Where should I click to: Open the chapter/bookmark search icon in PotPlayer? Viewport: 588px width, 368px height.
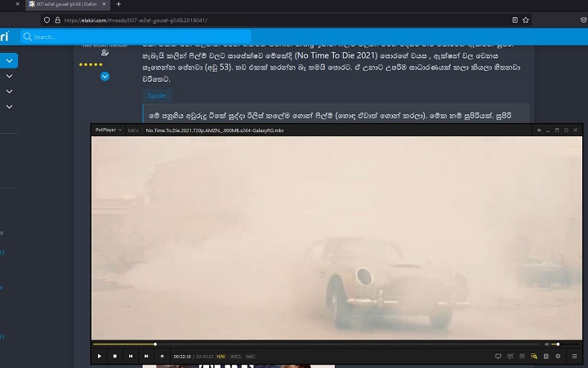tap(534, 357)
